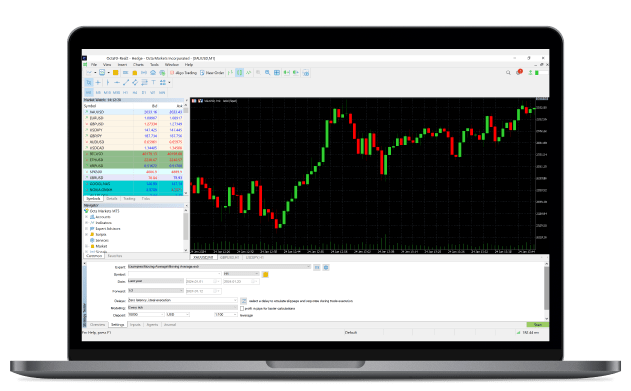Screen dimensions: 631x391
Task: Tick the profit in pips checkbox
Action: (x=242, y=309)
